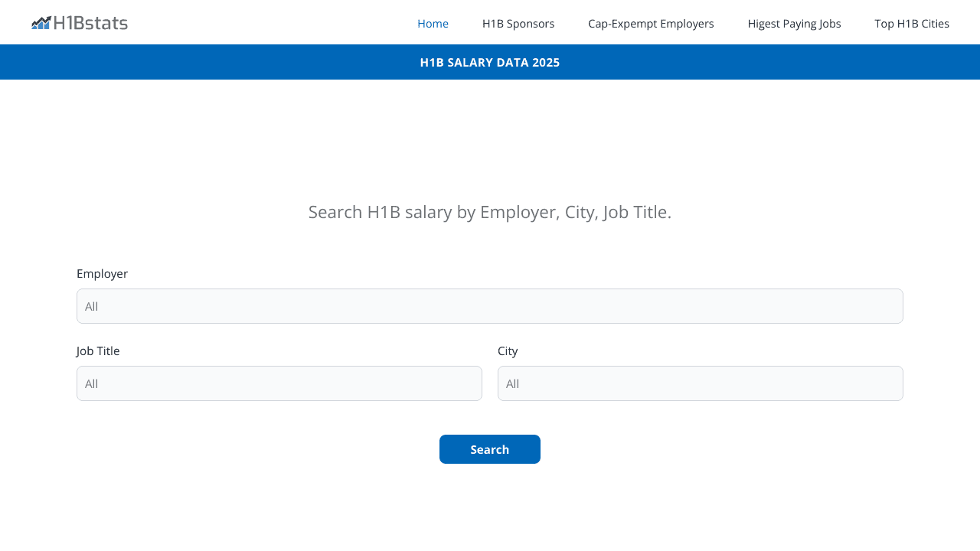Click the H1Bstats wordmark text

pyautogui.click(x=90, y=23)
